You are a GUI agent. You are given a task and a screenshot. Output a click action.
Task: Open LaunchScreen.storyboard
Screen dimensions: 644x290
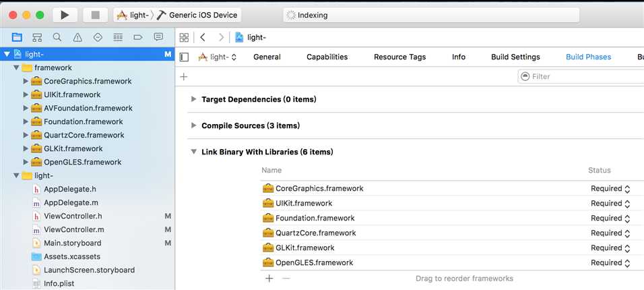tap(88, 270)
